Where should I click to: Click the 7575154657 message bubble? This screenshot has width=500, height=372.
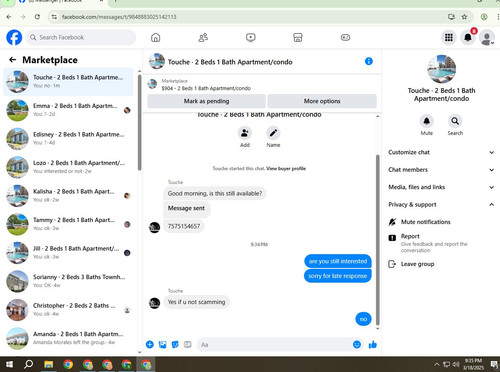pos(184,226)
